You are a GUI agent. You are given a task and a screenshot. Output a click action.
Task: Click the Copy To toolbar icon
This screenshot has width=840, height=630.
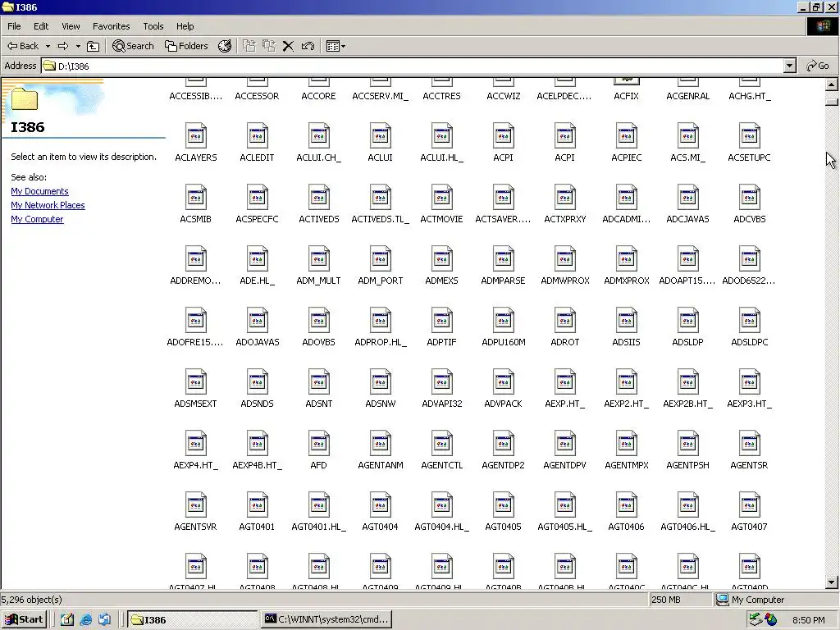pyautogui.click(x=269, y=46)
